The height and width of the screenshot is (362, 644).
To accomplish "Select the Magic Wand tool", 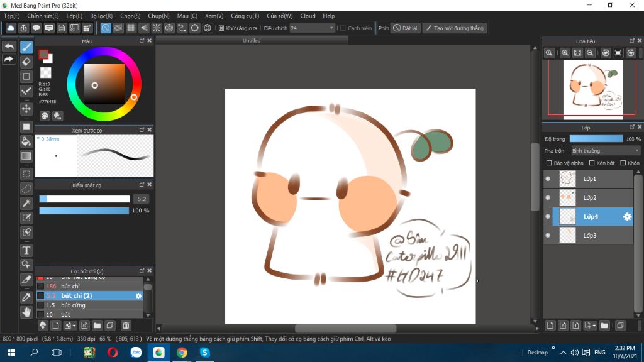I will (x=26, y=203).
